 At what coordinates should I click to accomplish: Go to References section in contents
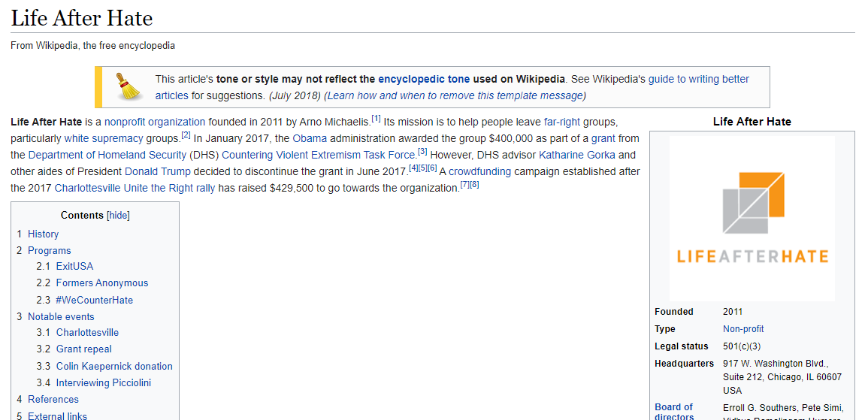click(x=53, y=400)
